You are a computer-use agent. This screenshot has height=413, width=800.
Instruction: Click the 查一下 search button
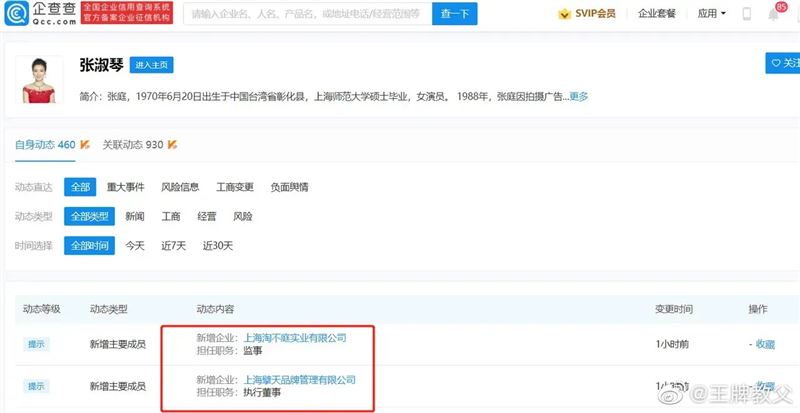[455, 14]
